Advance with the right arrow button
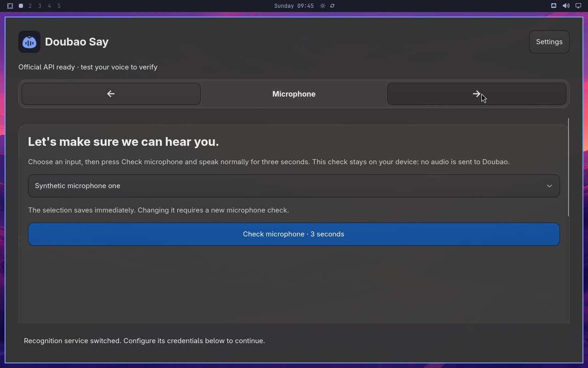Image resolution: width=588 pixels, height=368 pixels. tap(476, 94)
